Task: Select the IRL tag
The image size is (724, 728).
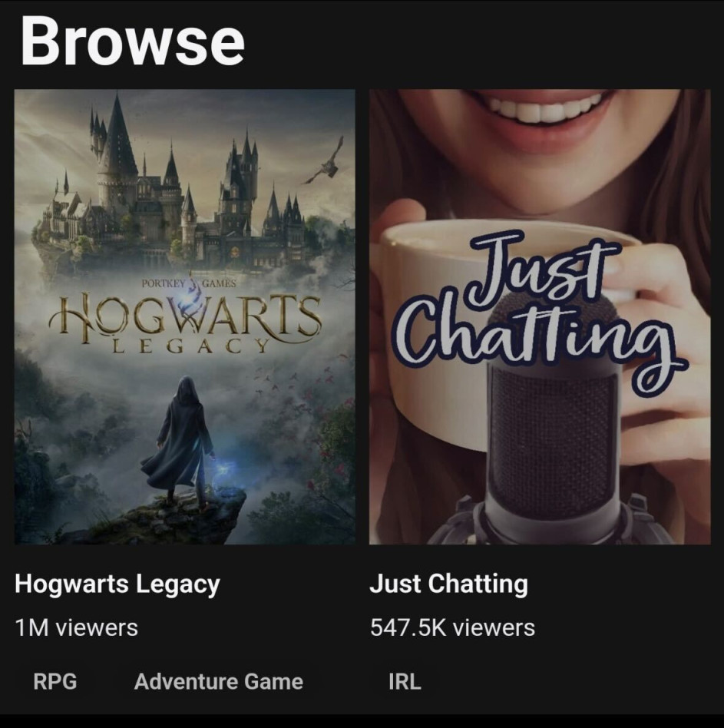Action: point(405,682)
